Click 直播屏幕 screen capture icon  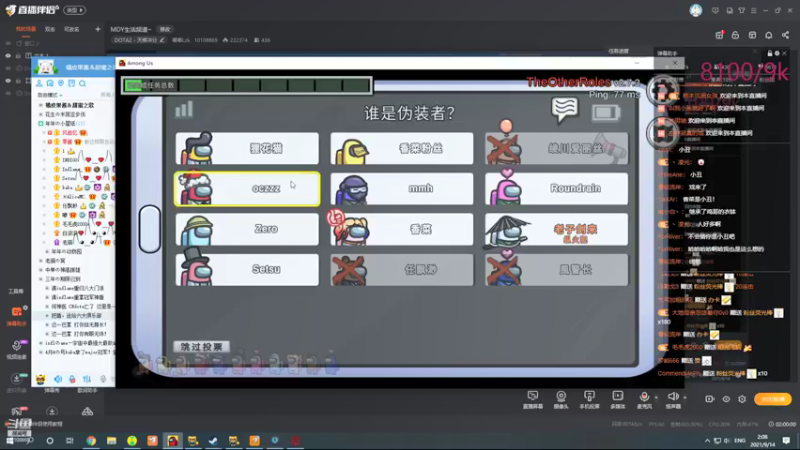pyautogui.click(x=533, y=399)
